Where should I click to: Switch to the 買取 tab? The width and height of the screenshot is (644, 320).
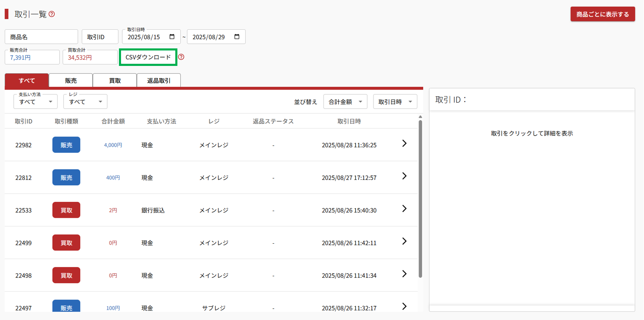[115, 81]
